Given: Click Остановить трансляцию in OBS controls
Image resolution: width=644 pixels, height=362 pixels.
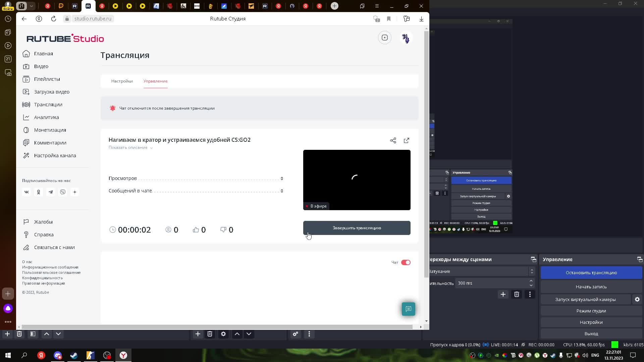Looking at the screenshot, I should coord(591,273).
